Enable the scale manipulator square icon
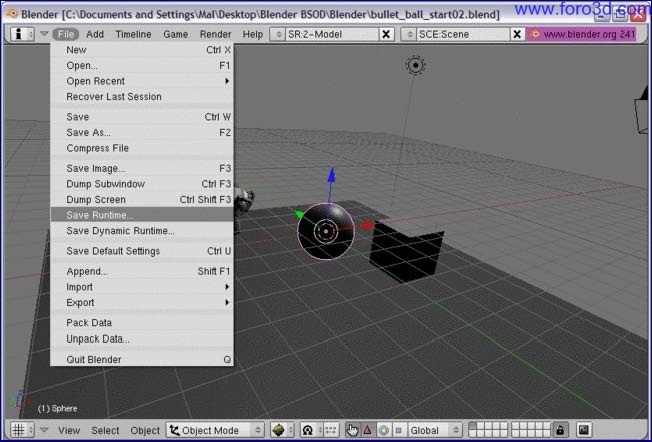The width and height of the screenshot is (652, 442). click(399, 430)
